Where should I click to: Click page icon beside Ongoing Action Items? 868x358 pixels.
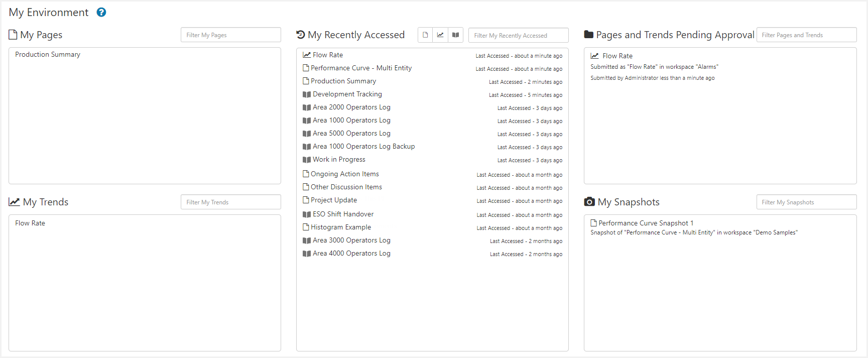[x=306, y=174]
